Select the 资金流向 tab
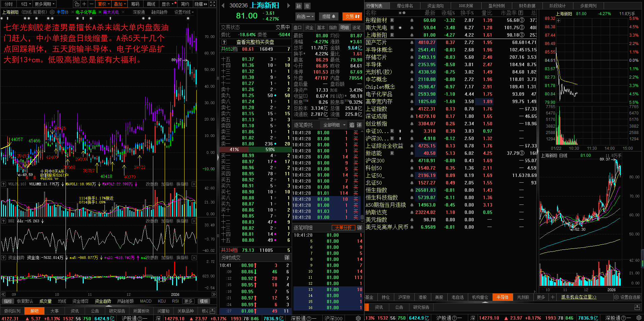644x321 pixels. coord(435,6)
